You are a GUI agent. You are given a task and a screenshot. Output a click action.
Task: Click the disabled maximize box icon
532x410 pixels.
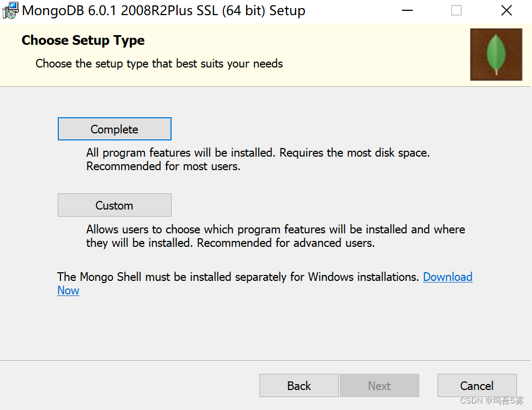456,10
